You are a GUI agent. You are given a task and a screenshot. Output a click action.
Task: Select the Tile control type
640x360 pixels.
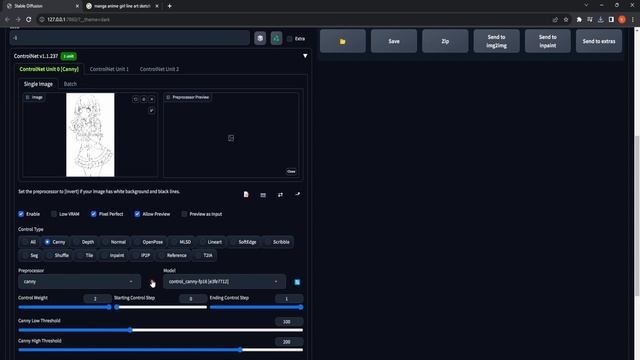tap(85, 256)
